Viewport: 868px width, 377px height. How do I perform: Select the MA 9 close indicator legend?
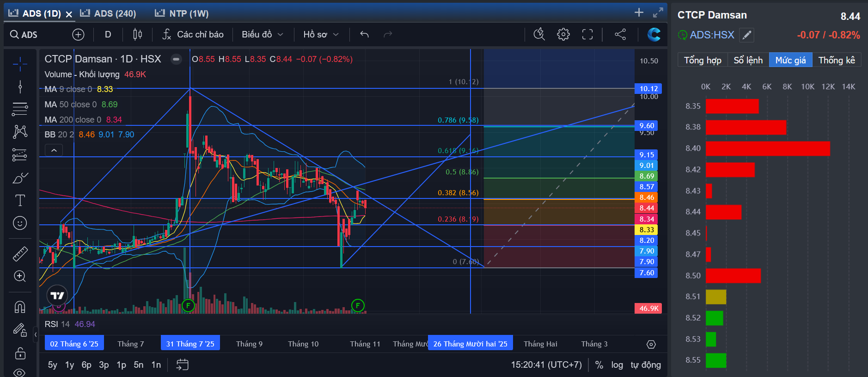tap(79, 89)
